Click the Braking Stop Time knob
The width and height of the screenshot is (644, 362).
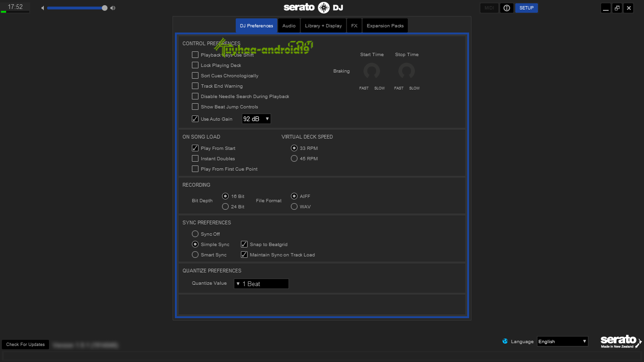406,72
